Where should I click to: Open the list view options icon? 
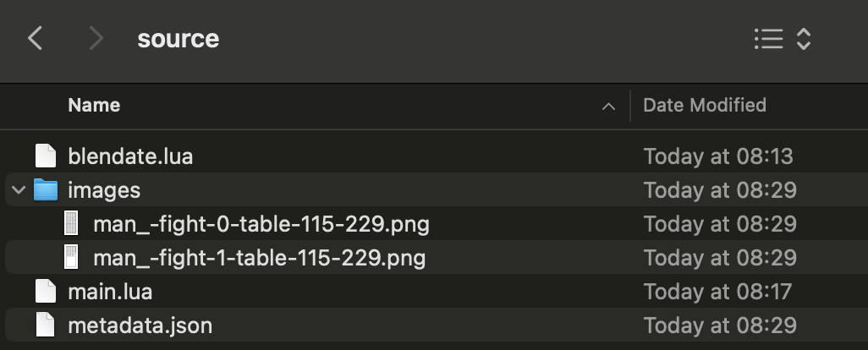768,39
